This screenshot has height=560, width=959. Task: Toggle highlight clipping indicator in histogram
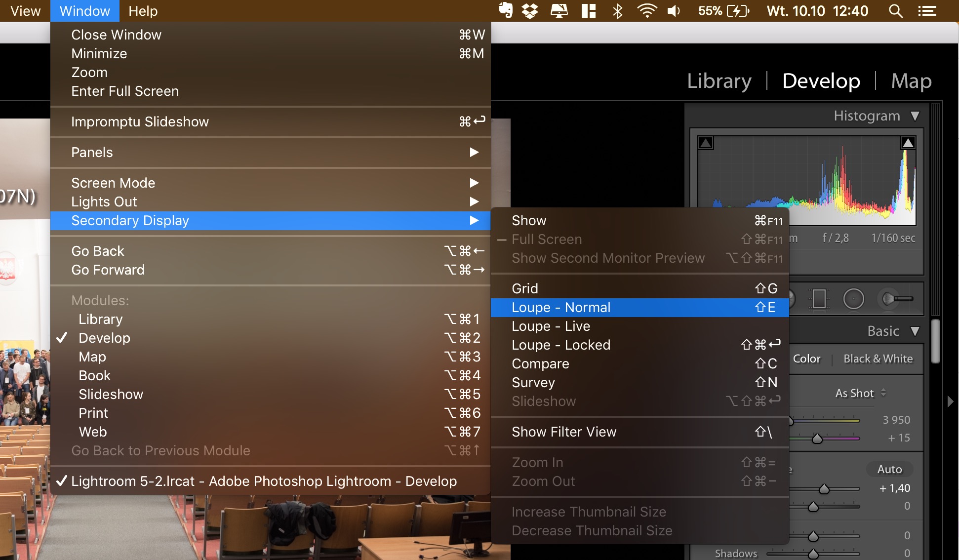[908, 143]
